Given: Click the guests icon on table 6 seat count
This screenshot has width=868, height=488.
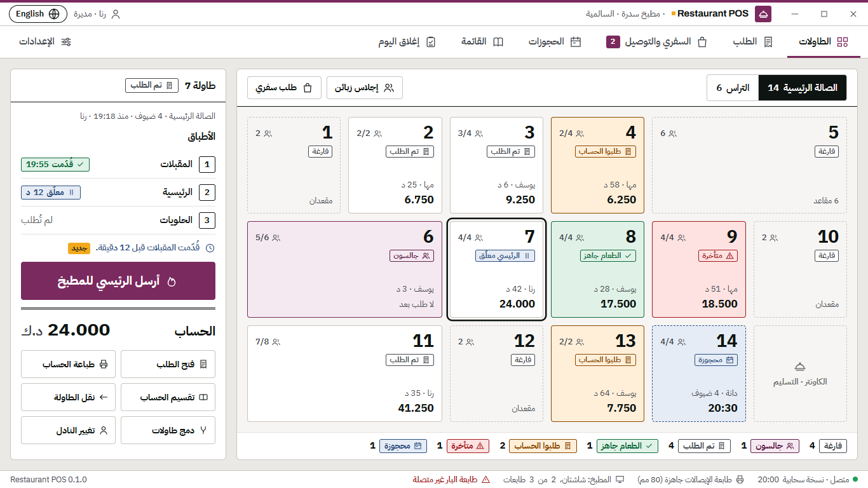Looking at the screenshot, I should 276,238.
